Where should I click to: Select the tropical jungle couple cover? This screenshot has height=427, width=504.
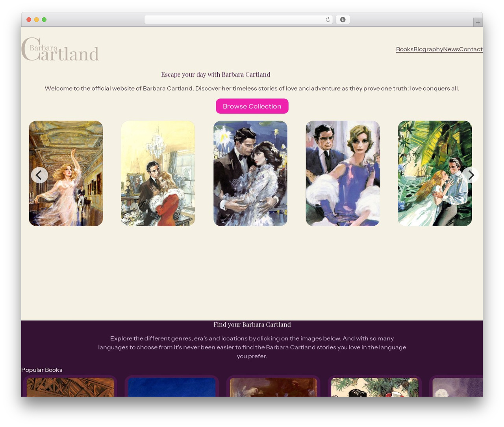(435, 173)
